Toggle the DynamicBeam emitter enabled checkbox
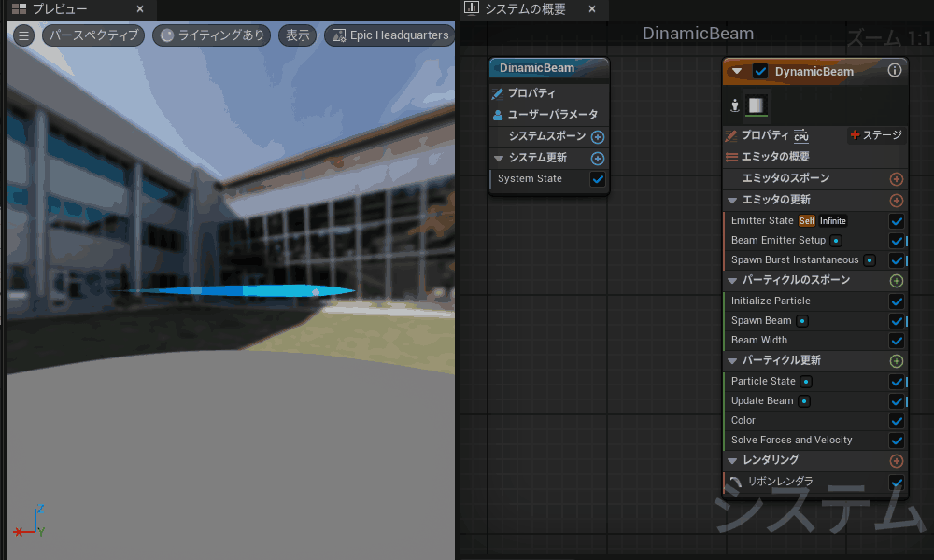The image size is (934, 560). [760, 71]
